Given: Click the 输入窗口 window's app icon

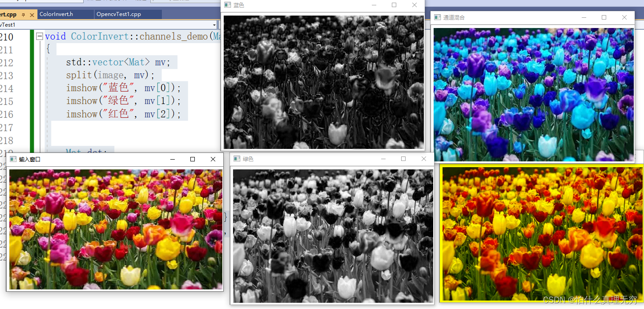Looking at the screenshot, I should pyautogui.click(x=12, y=159).
